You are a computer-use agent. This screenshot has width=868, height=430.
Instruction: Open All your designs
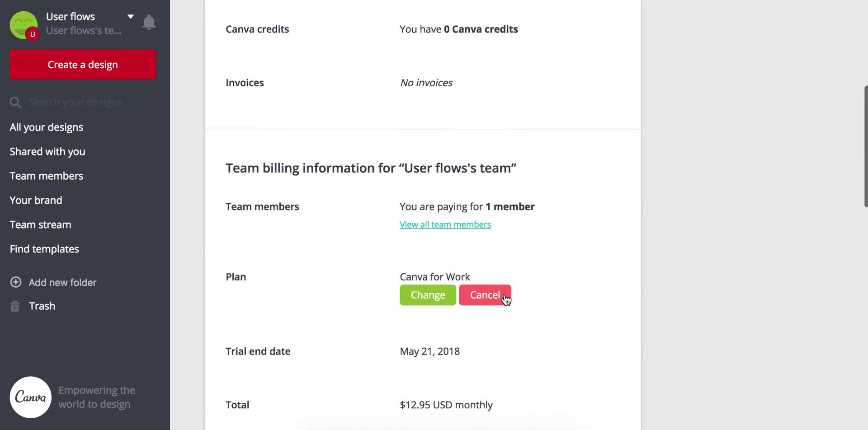tap(47, 127)
